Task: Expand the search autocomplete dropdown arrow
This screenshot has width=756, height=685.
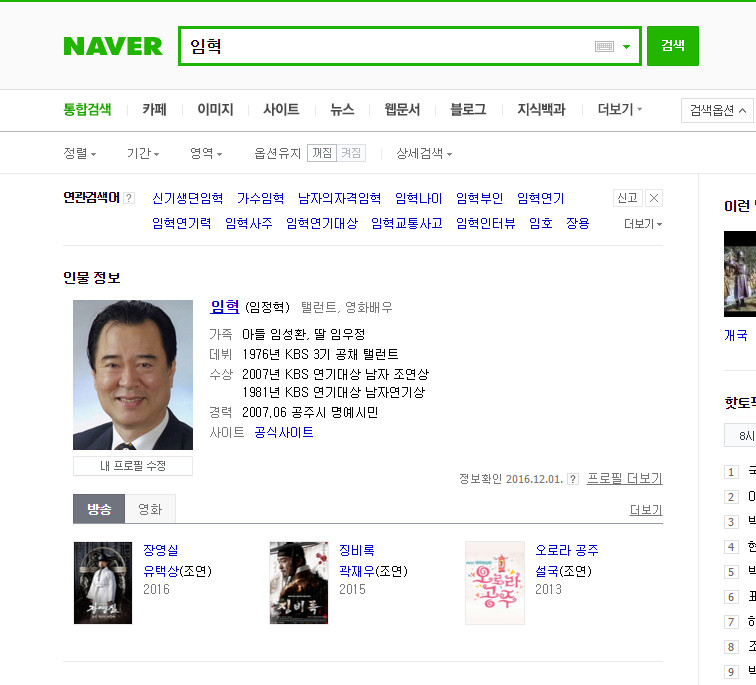Action: coord(626,47)
